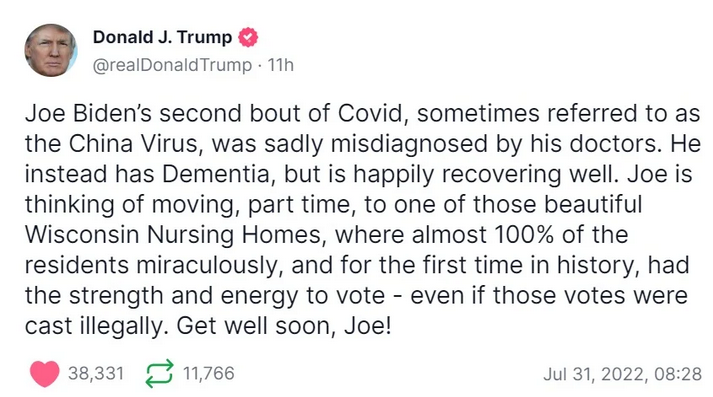Image resolution: width=713 pixels, height=397 pixels.
Task: Click the words "China Virus" in post
Action: coord(133,144)
